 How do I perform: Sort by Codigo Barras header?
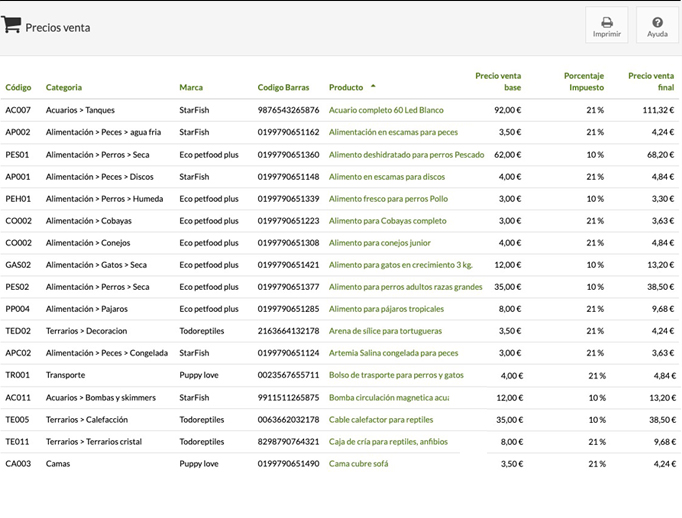[x=285, y=88]
